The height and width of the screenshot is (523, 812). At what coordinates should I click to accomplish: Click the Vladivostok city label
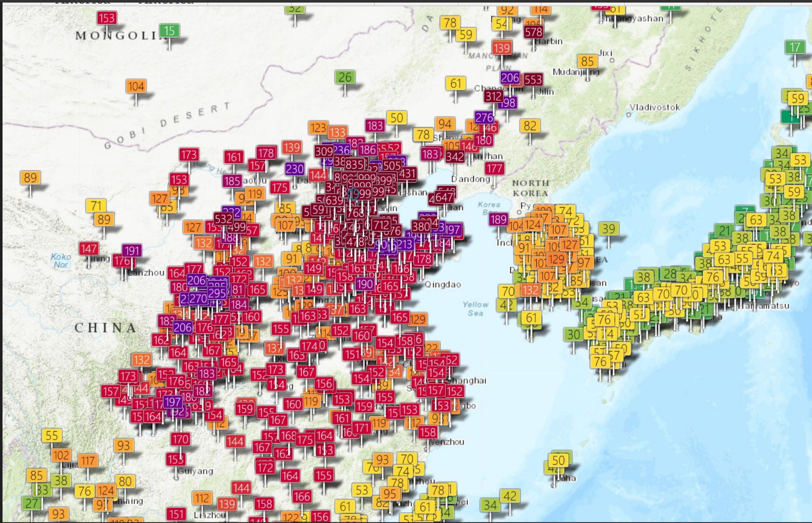tap(655, 107)
